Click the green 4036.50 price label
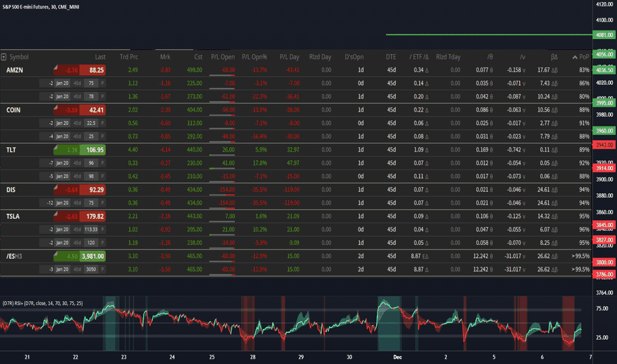Viewport: 617px width, 364px height. [604, 70]
